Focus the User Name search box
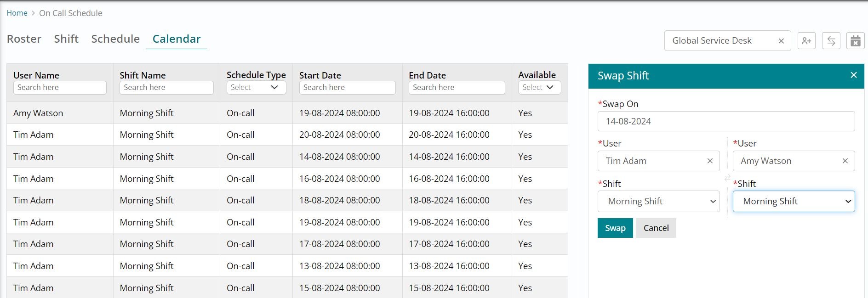This screenshot has width=868, height=298. (60, 87)
